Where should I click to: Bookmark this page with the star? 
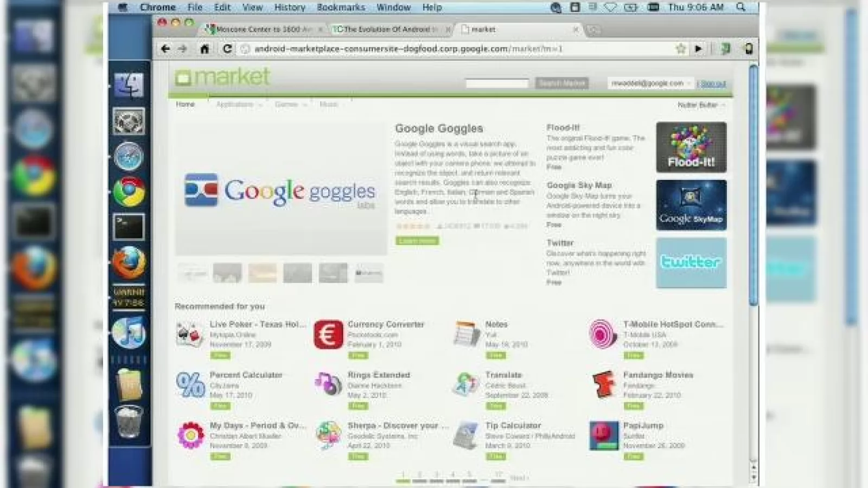click(680, 49)
